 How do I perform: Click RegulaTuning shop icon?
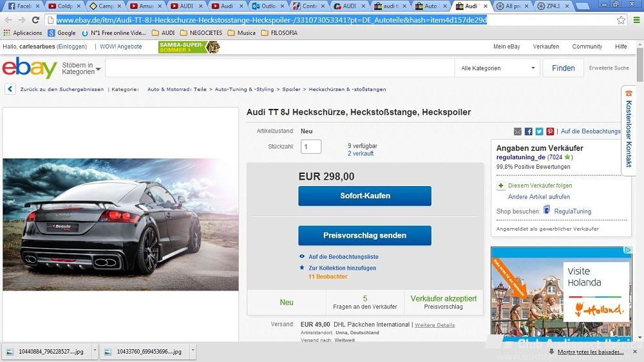click(x=547, y=210)
